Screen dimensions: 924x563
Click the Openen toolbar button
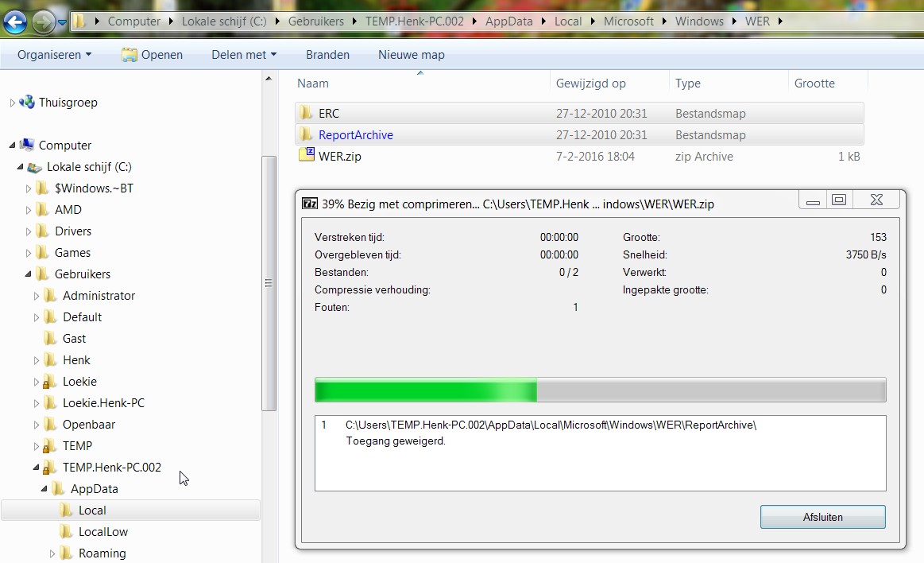click(x=152, y=55)
